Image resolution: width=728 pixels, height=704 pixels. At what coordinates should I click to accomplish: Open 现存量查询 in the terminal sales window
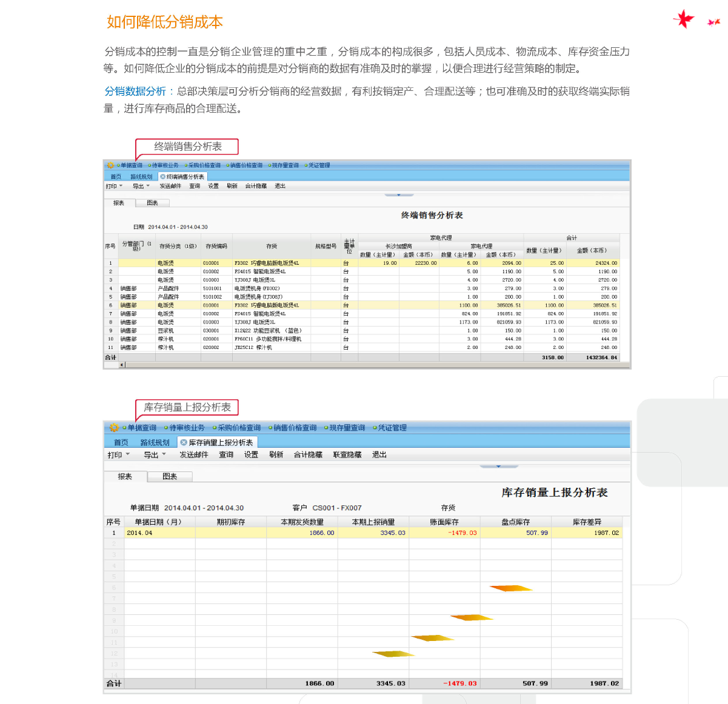tap(285, 165)
